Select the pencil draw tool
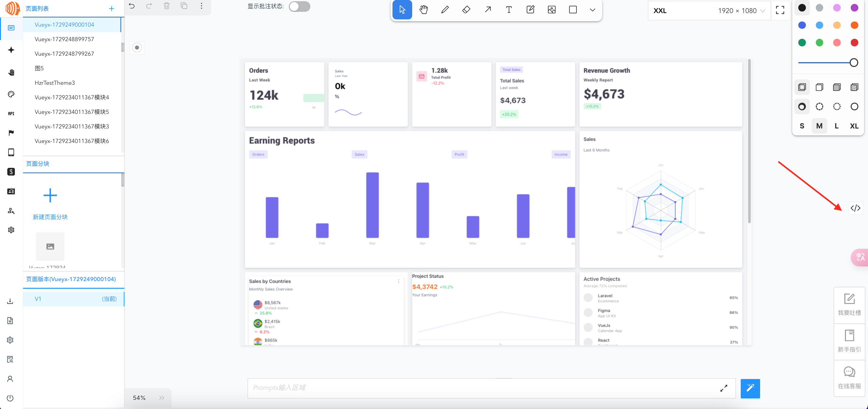The image size is (868, 409). pos(445,10)
